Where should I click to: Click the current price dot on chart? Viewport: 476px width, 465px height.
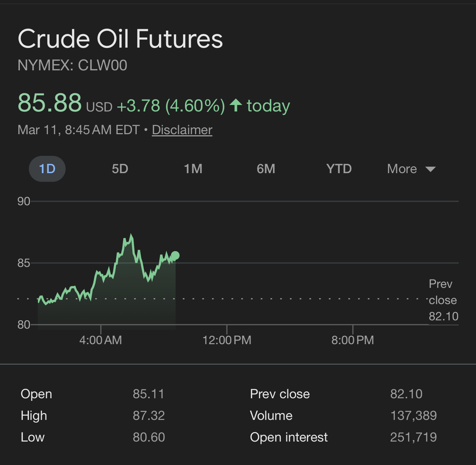click(175, 256)
